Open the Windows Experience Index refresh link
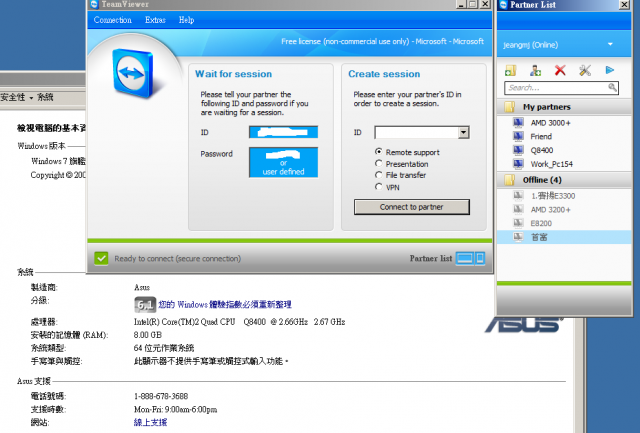640x433 pixels. tap(225, 304)
